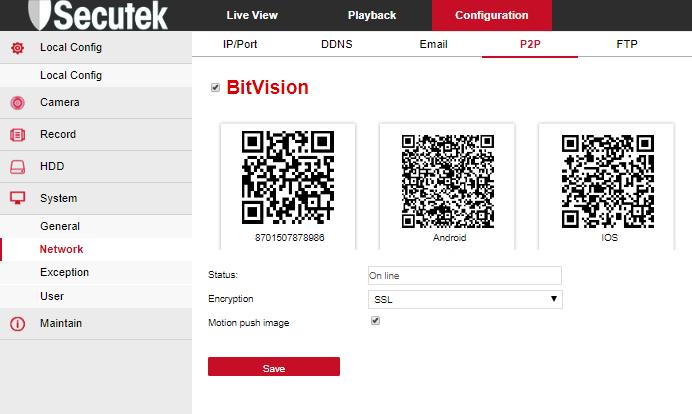This screenshot has width=692, height=414.
Task: Expand the Record menu section
Action: click(x=96, y=135)
